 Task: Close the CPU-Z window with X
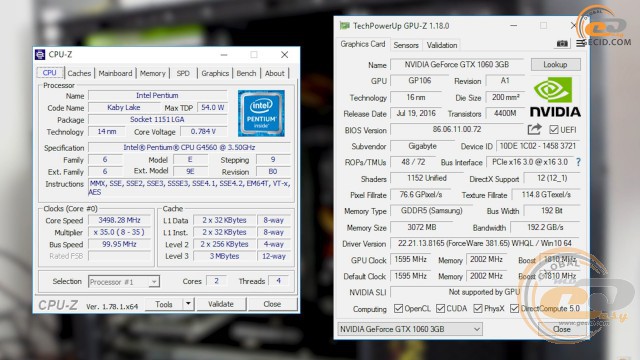click(284, 54)
